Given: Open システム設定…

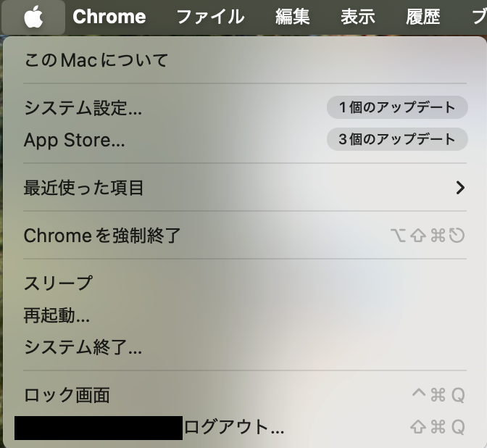Looking at the screenshot, I should tap(245, 107).
